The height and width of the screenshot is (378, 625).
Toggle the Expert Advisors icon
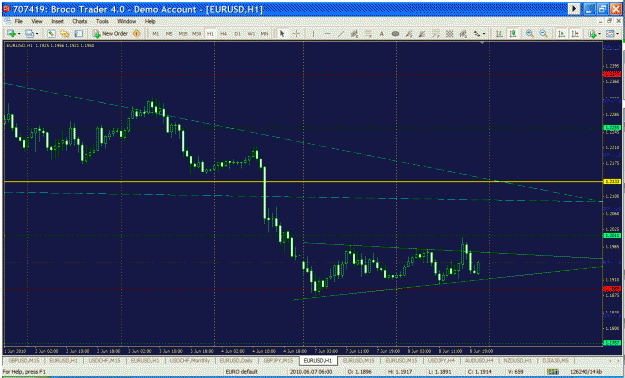pyautogui.click(x=136, y=34)
